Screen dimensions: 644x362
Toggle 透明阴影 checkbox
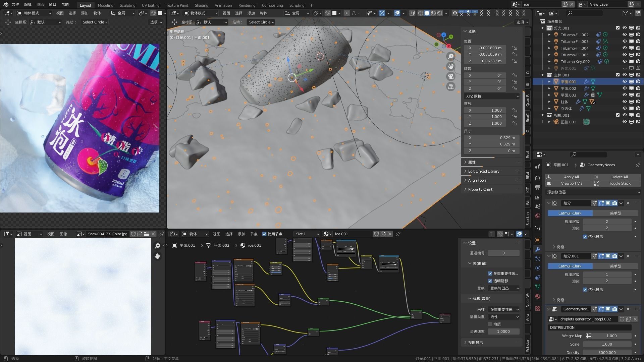(490, 281)
